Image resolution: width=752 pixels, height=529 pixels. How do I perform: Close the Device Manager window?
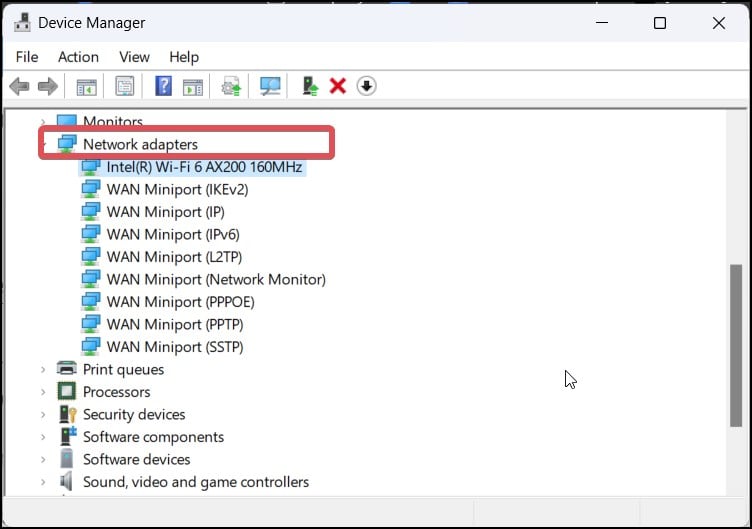pos(718,23)
